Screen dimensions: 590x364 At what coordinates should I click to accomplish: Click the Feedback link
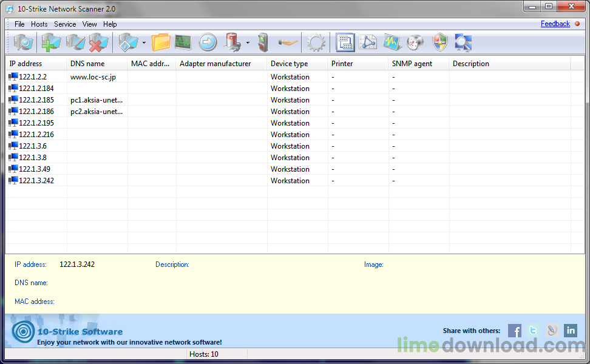[555, 23]
